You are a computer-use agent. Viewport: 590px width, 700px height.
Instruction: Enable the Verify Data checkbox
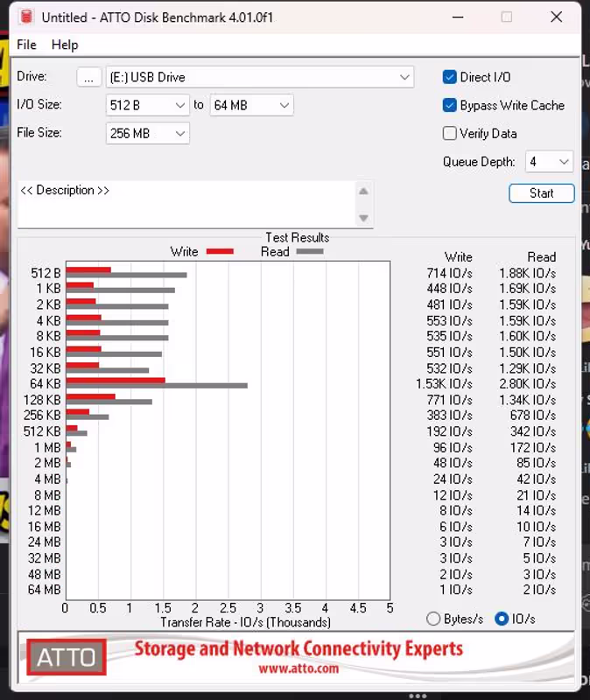(450, 133)
